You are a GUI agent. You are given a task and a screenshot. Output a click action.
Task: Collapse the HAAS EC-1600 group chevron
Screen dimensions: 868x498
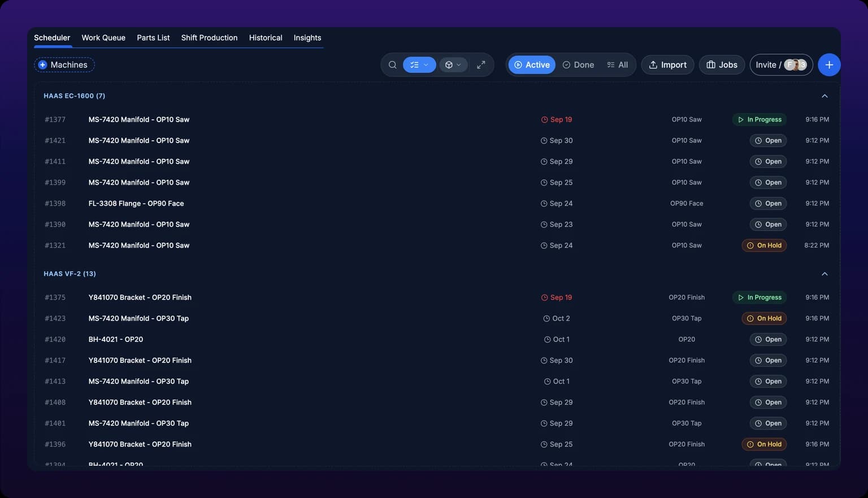click(824, 96)
